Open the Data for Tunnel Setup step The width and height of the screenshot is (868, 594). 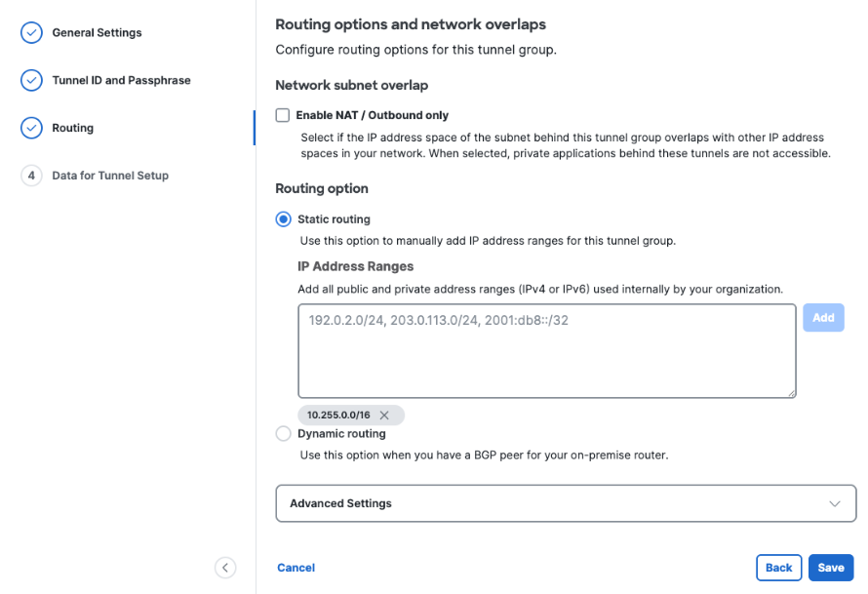110,176
